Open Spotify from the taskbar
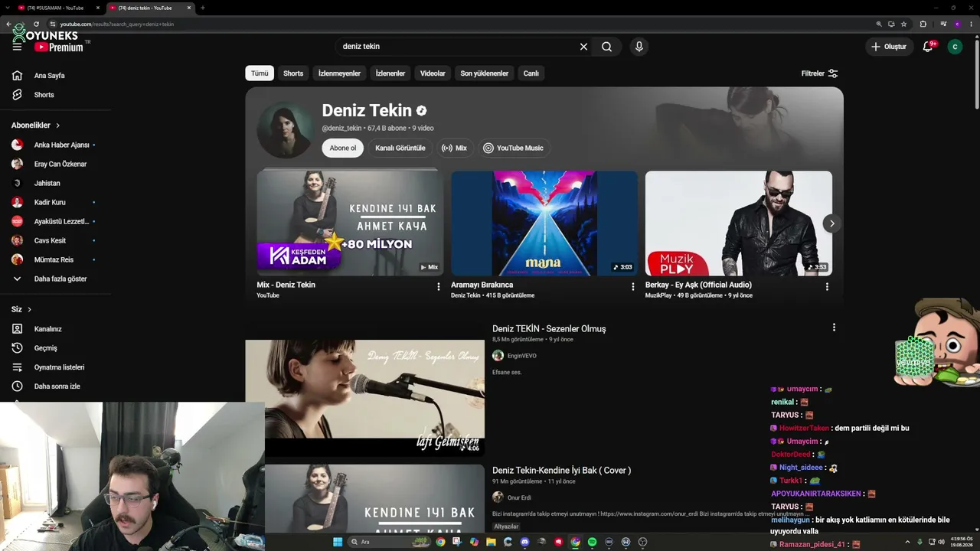980x551 pixels. coord(592,542)
